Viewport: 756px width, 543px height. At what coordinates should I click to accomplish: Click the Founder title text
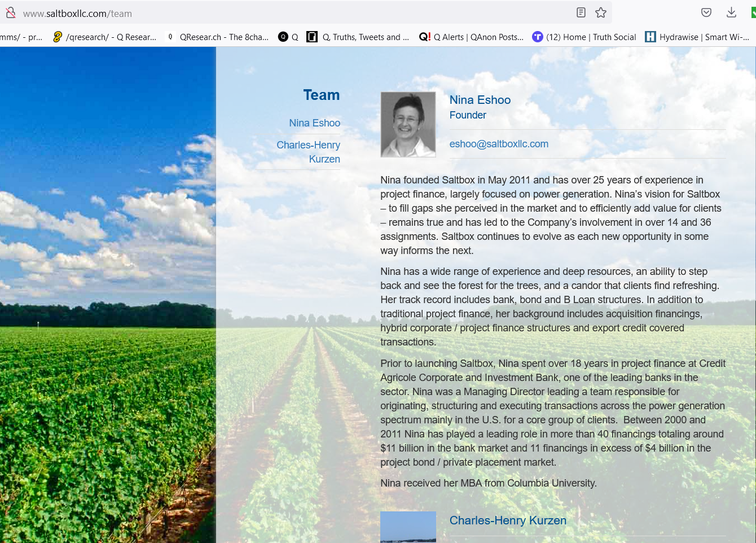pos(468,115)
